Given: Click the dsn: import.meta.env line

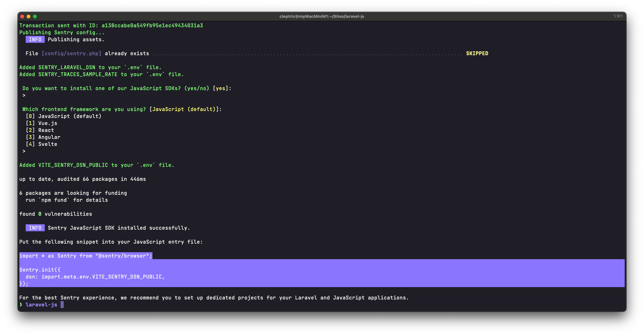Looking at the screenshot, I should pos(95,277).
